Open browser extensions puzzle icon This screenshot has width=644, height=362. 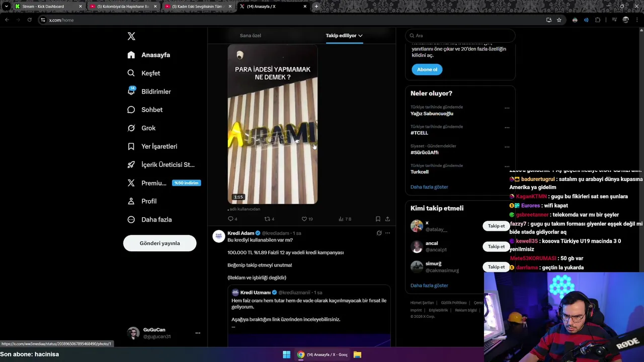[598, 20]
